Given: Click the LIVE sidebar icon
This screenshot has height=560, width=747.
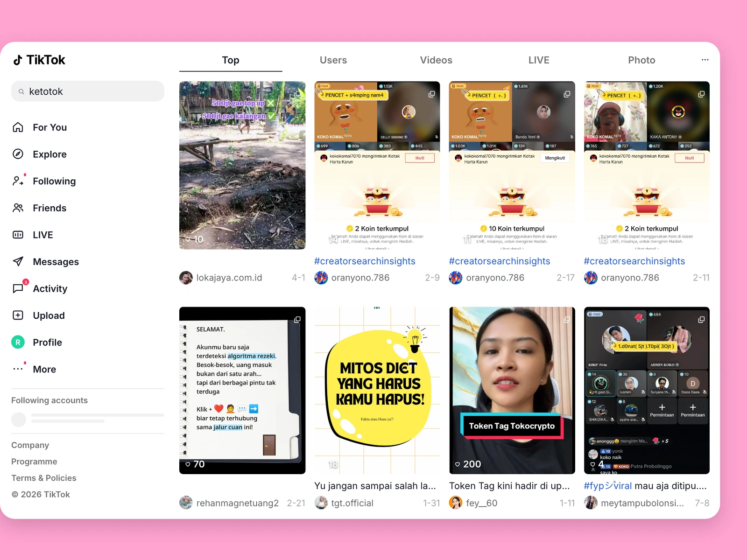Looking at the screenshot, I should (x=18, y=235).
